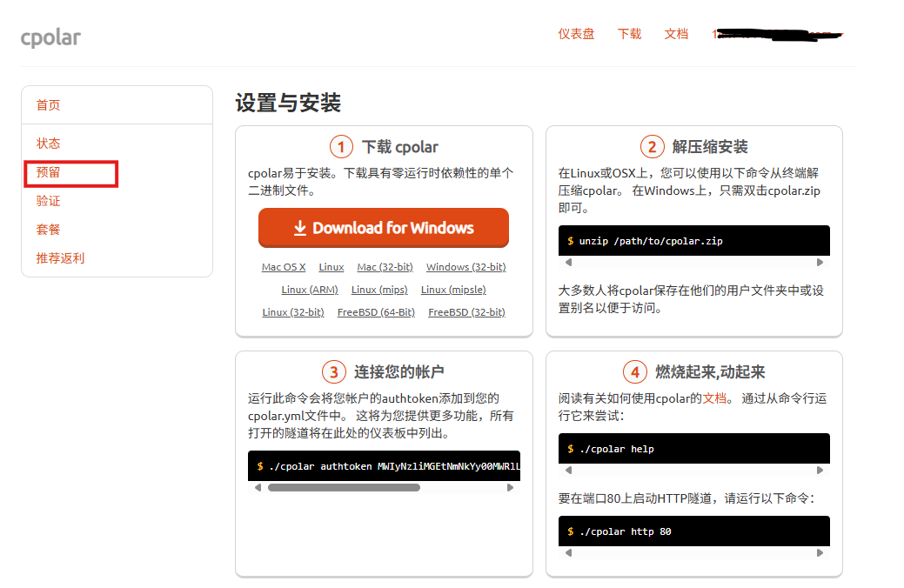Open the 预留 sidebar page
The width and height of the screenshot is (904, 588).
click(x=49, y=172)
